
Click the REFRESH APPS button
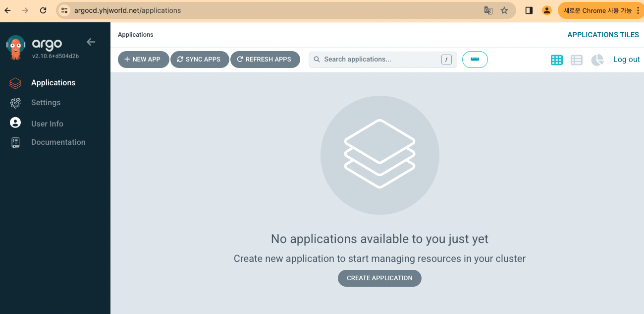point(265,60)
